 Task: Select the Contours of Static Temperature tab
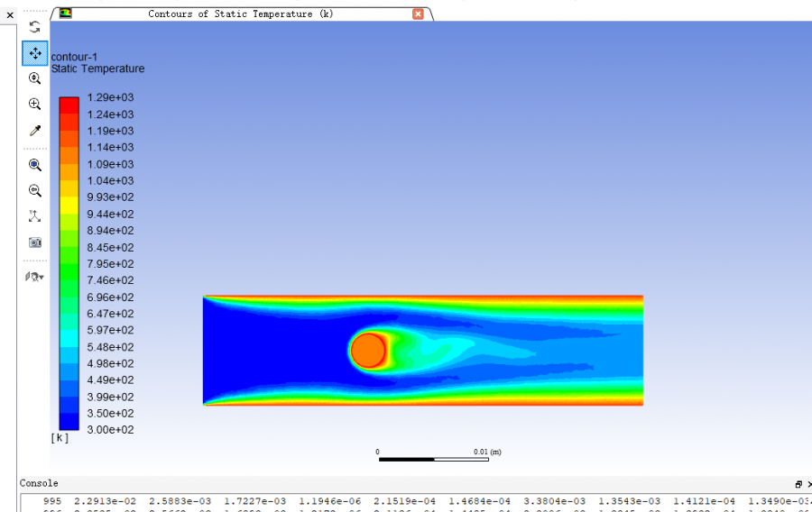(241, 14)
